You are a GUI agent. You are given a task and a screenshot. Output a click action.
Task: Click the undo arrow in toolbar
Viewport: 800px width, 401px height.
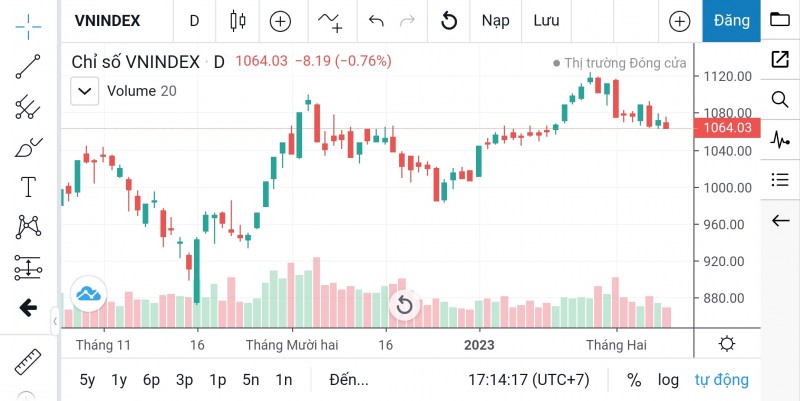pyautogui.click(x=376, y=21)
